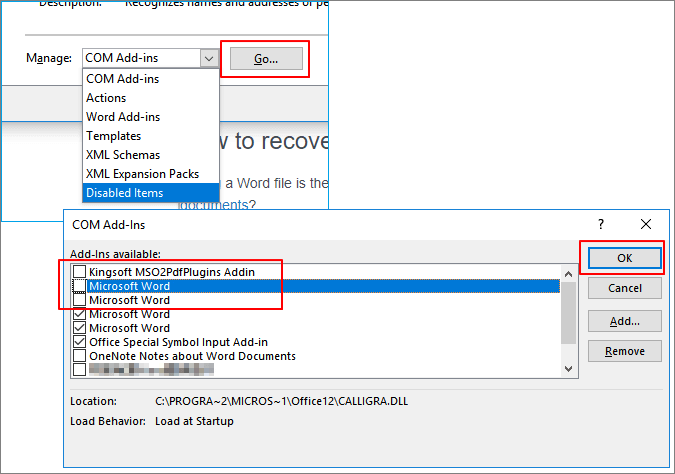Enable Kingsoft MSO2PdfPlugins Addin checkbox

point(80,272)
